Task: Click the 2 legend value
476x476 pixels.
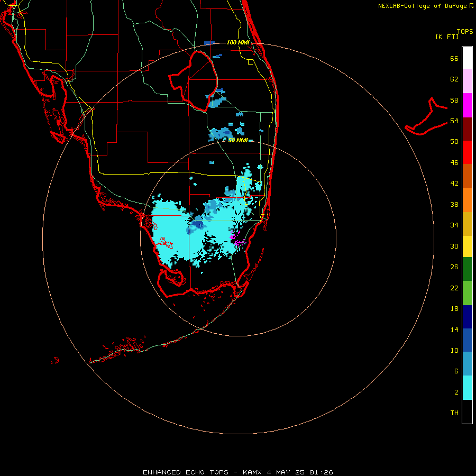Action: (456, 392)
